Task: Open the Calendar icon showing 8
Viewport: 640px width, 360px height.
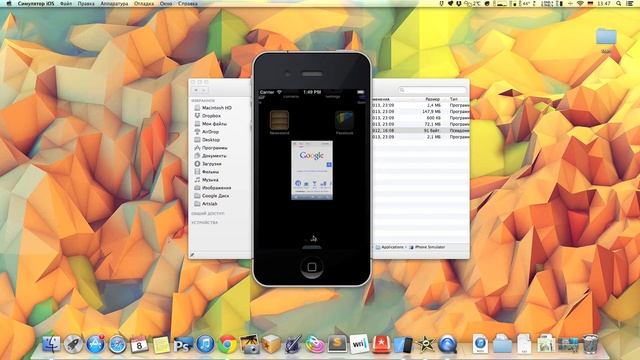Action: [139, 344]
